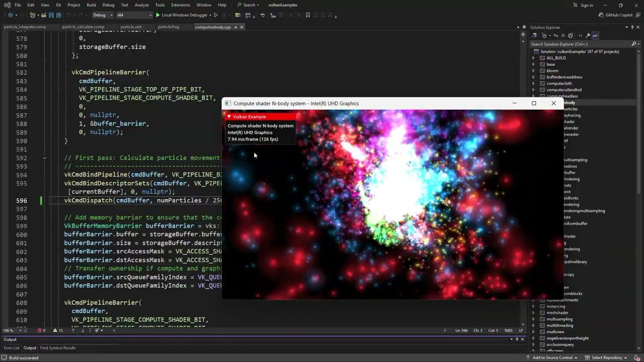Click the Save All icon
The height and width of the screenshot is (362, 644).
coord(59,15)
